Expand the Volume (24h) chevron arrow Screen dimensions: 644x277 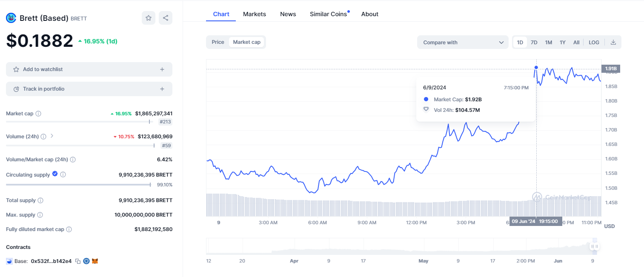coord(52,136)
